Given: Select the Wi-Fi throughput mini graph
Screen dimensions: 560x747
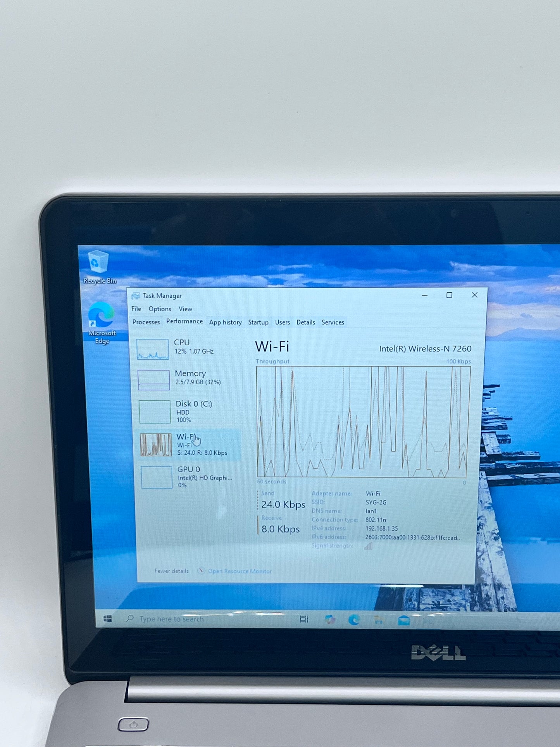Looking at the screenshot, I should pos(156,445).
